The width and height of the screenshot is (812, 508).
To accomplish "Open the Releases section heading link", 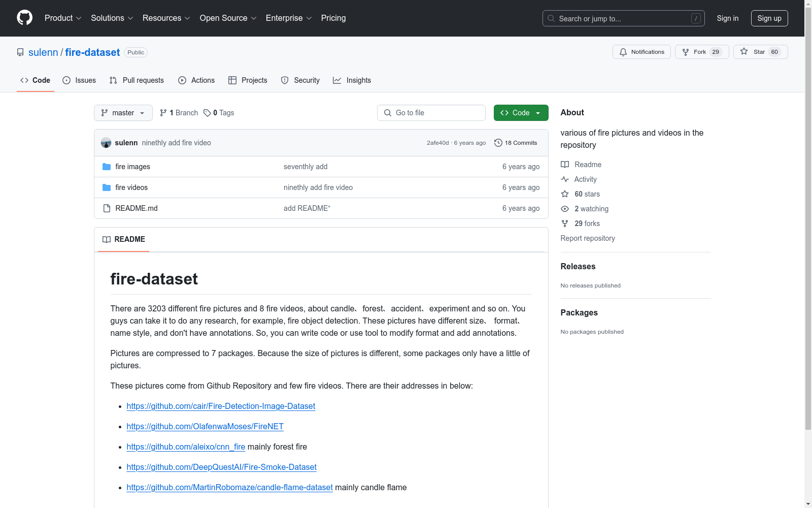I will [578, 266].
